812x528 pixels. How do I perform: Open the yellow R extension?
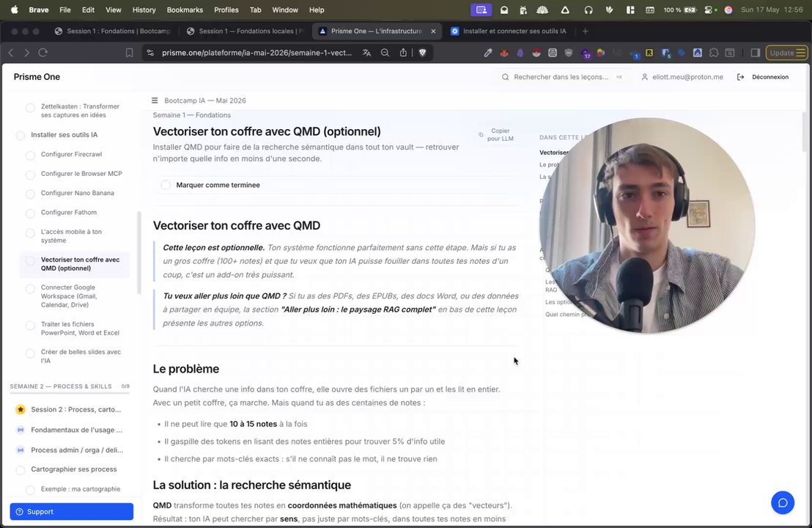[x=649, y=53]
